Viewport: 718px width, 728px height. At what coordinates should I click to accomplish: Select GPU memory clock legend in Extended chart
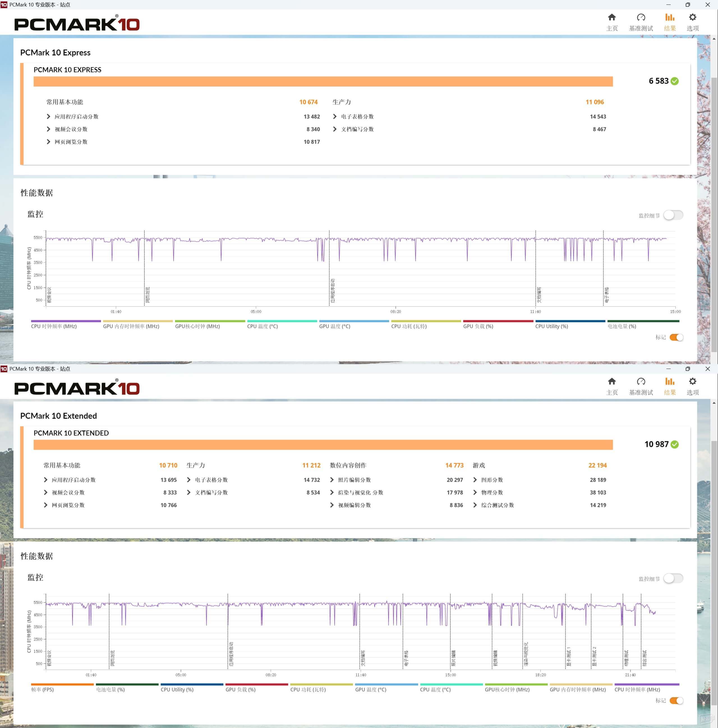click(x=581, y=688)
